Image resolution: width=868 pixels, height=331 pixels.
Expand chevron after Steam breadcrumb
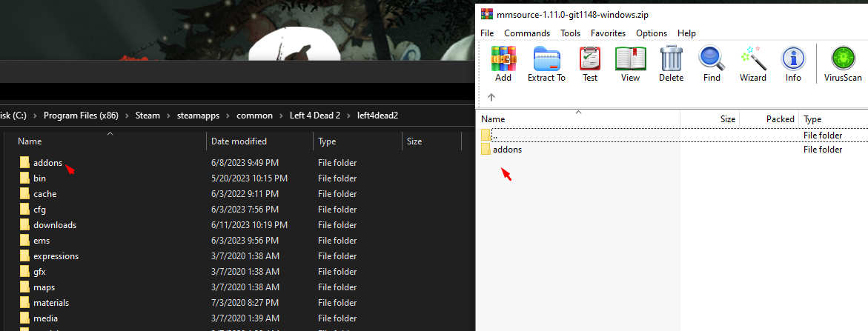(169, 116)
